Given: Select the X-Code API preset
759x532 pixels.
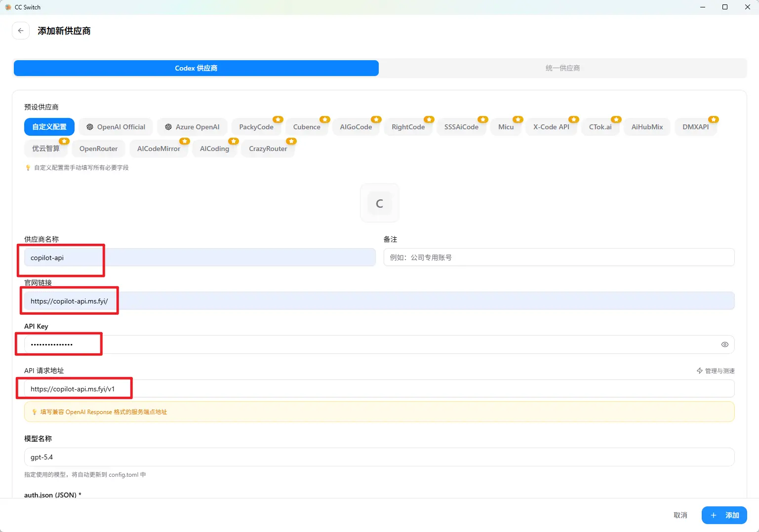Looking at the screenshot, I should (551, 127).
